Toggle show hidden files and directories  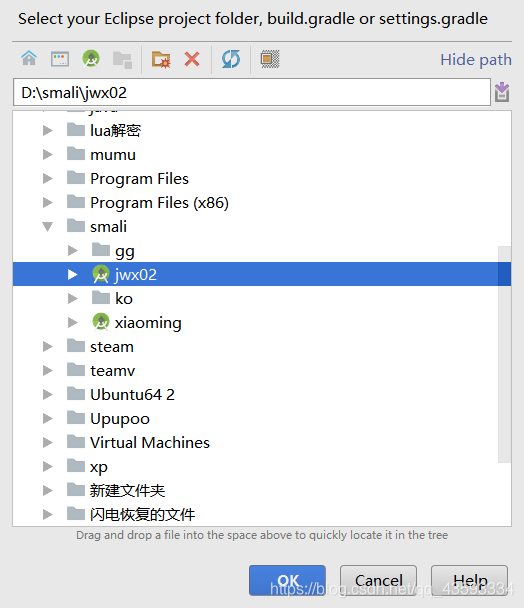pos(270,59)
